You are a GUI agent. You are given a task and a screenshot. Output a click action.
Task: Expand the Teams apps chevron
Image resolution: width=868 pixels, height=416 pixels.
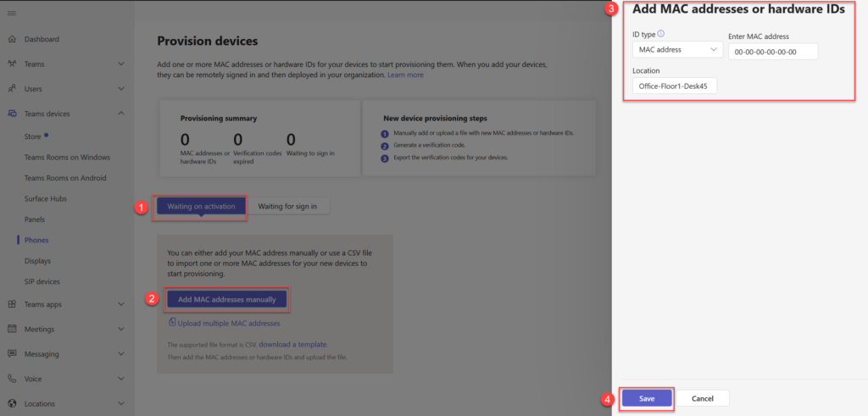121,304
